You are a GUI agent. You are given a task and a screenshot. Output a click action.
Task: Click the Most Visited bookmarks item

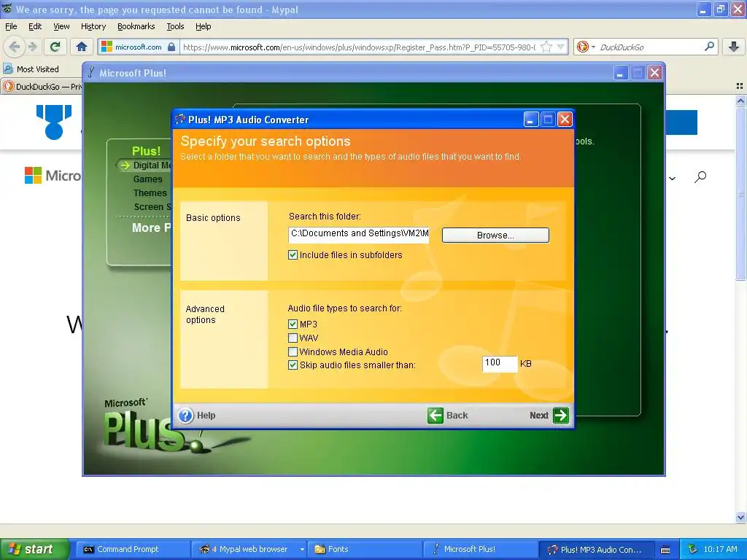click(31, 69)
